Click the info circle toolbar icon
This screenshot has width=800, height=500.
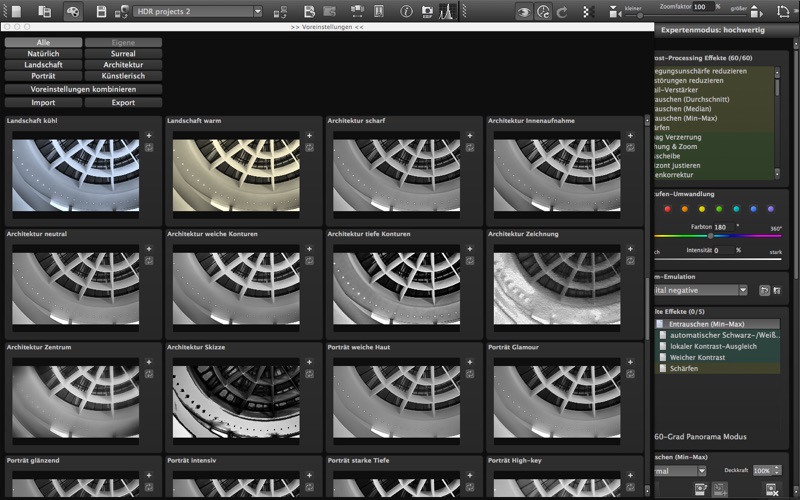406,11
